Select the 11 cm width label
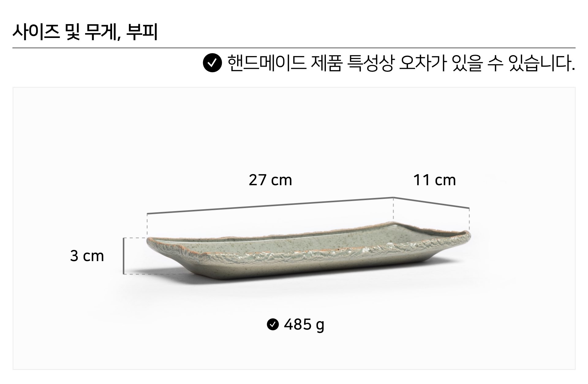The width and height of the screenshot is (588, 384). [434, 180]
